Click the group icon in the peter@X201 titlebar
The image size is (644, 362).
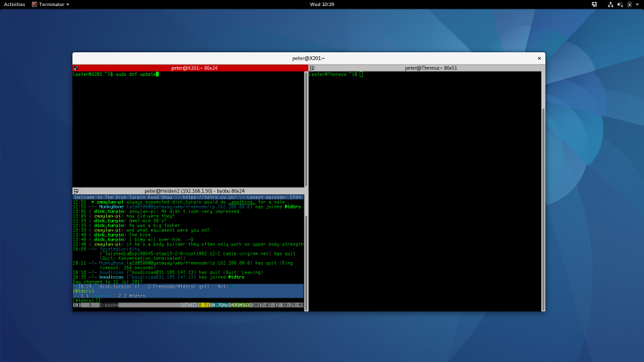pyautogui.click(x=76, y=68)
